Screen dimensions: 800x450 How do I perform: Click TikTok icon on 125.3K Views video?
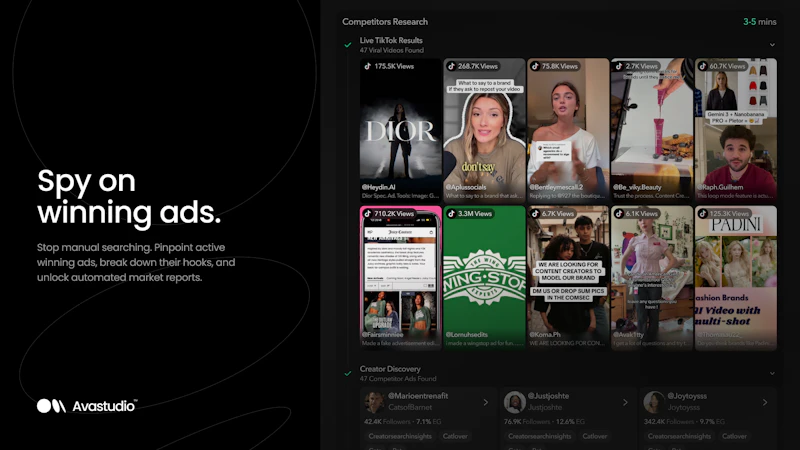(x=703, y=214)
